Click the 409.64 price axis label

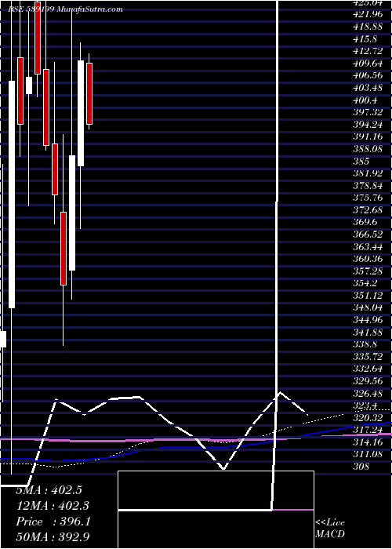[367, 64]
